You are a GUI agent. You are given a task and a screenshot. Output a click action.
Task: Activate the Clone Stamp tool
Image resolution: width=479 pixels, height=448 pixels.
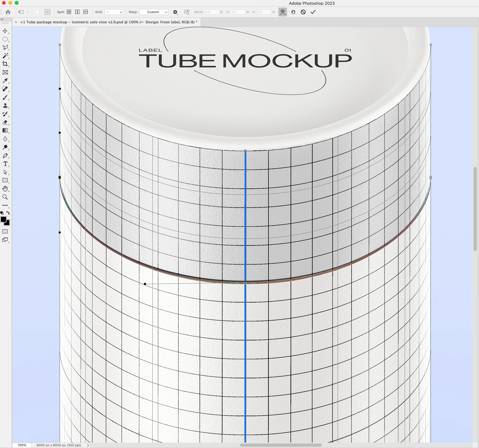pyautogui.click(x=5, y=106)
